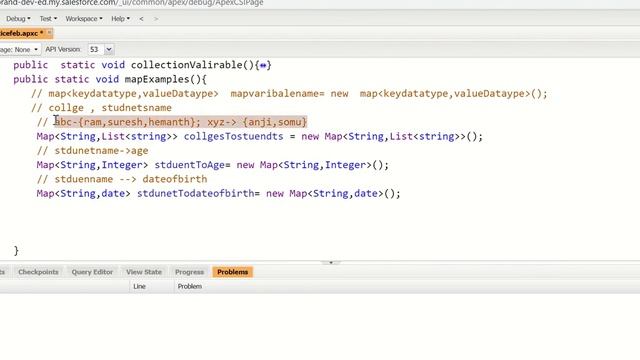Open the Debug menu

coord(18,19)
